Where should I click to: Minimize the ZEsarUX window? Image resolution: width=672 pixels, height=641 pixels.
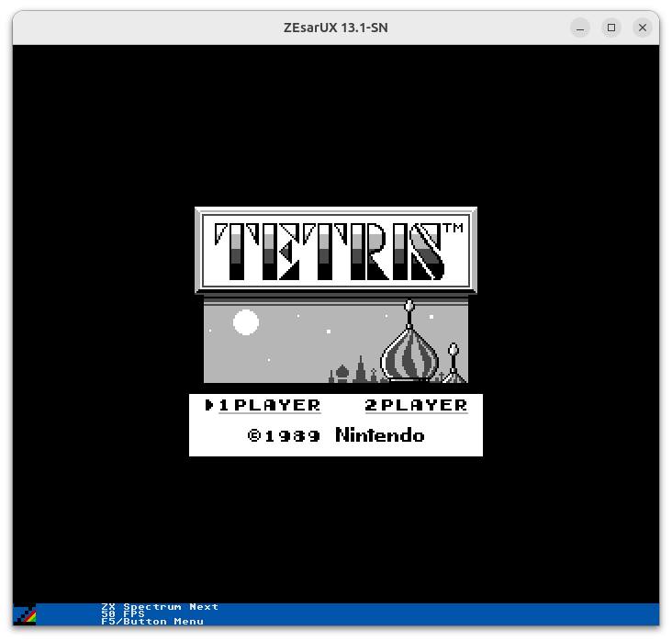pyautogui.click(x=580, y=28)
